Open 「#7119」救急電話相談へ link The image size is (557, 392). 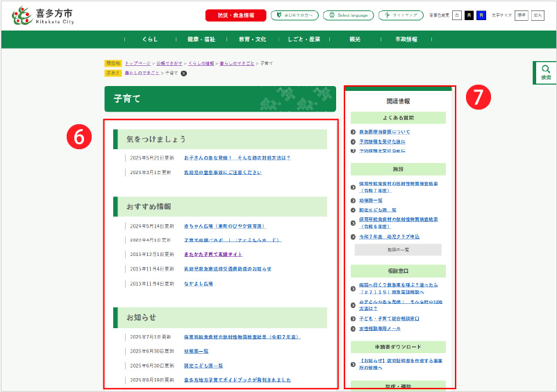click(x=398, y=289)
